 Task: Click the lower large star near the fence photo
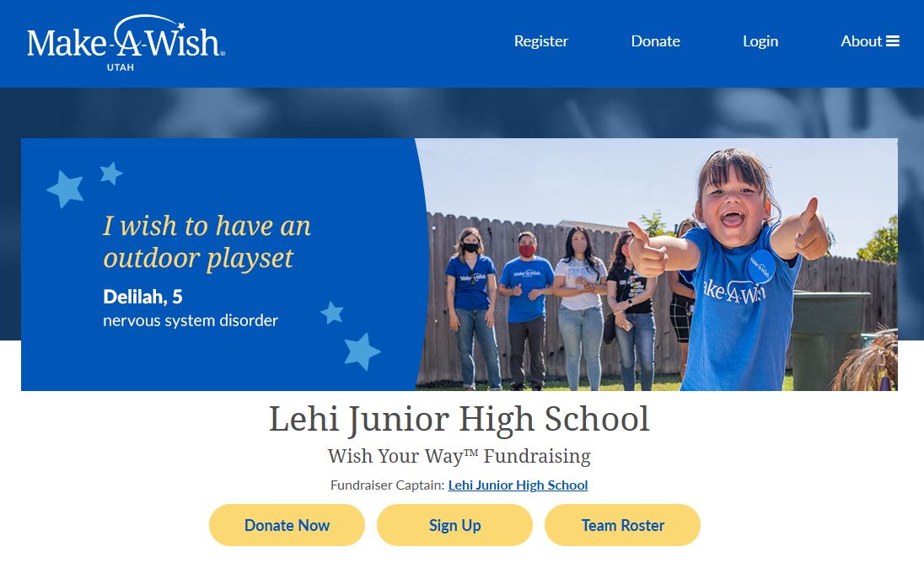[362, 351]
